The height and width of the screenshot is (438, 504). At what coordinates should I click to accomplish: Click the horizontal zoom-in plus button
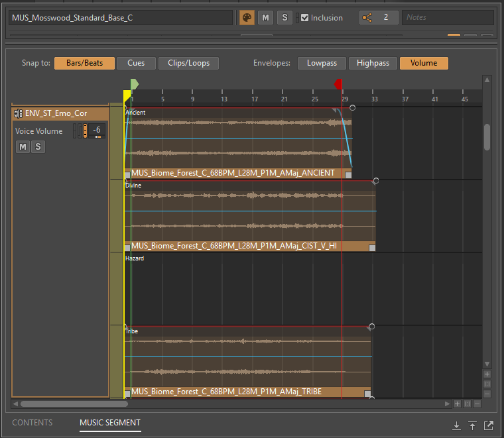tap(457, 404)
